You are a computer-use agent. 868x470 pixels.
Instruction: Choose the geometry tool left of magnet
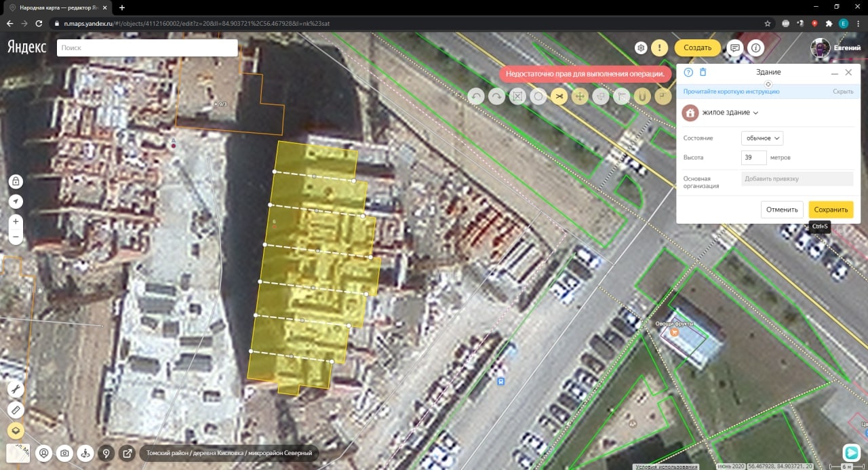pos(621,96)
